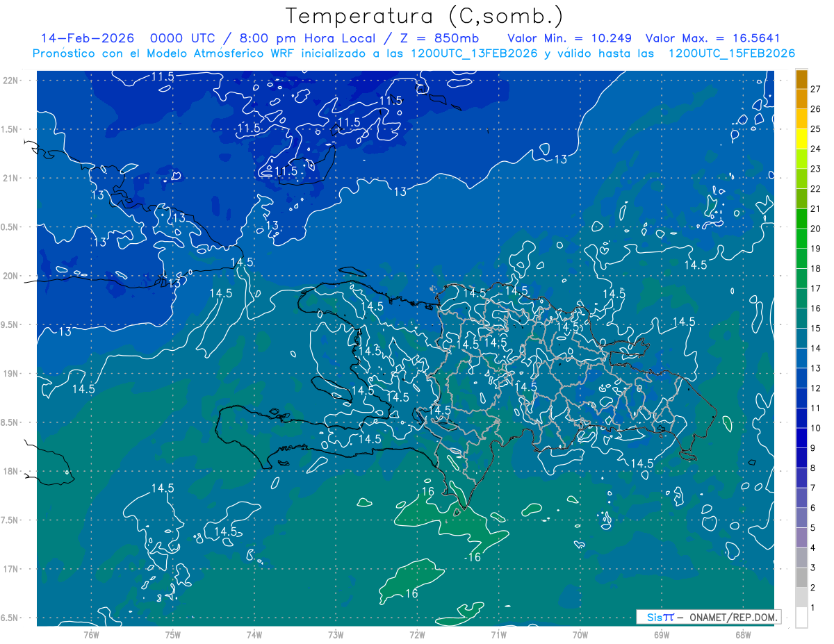Click the '17N' latitude axis label
The height and width of the screenshot is (644, 834).
tap(12, 570)
